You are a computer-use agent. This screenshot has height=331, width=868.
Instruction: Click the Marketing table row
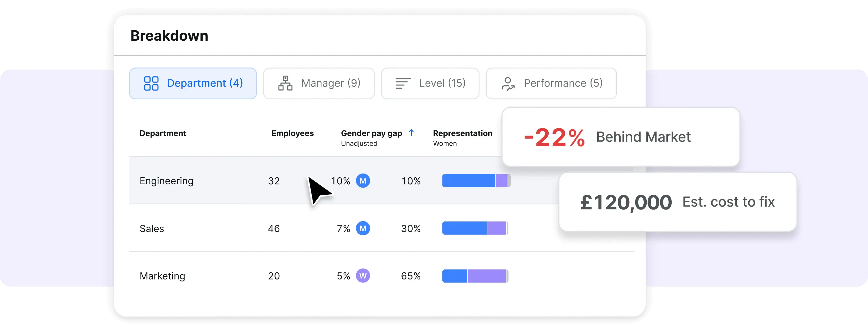(236, 276)
